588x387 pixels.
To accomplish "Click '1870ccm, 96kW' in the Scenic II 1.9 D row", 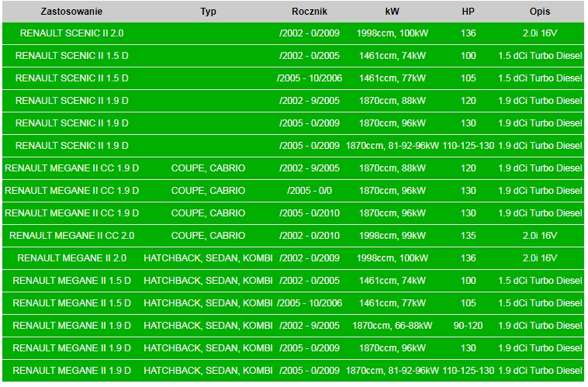I will (x=393, y=123).
